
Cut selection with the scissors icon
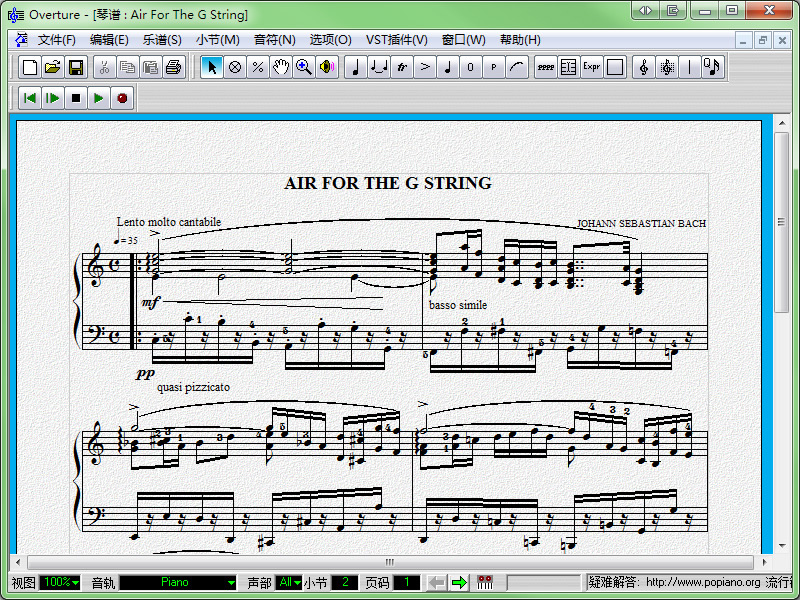click(x=105, y=67)
